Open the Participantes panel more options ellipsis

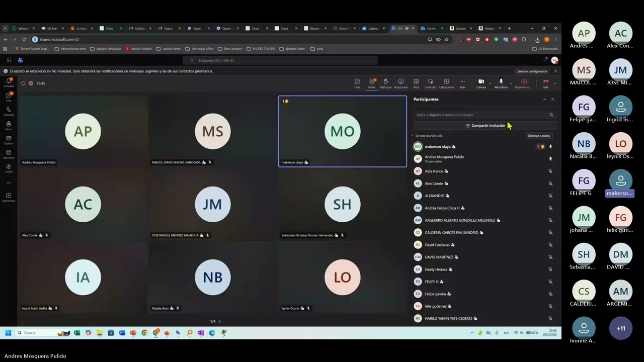pyautogui.click(x=544, y=99)
